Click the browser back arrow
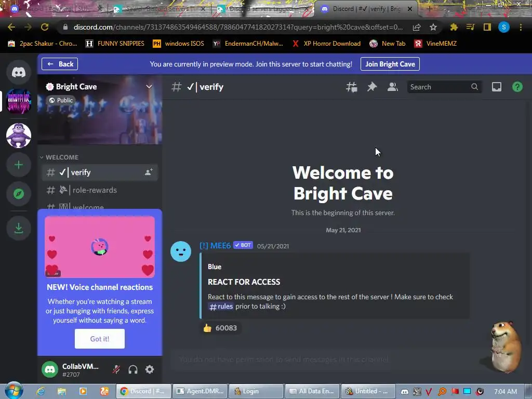Viewport: 532px width, 399px height. click(11, 27)
